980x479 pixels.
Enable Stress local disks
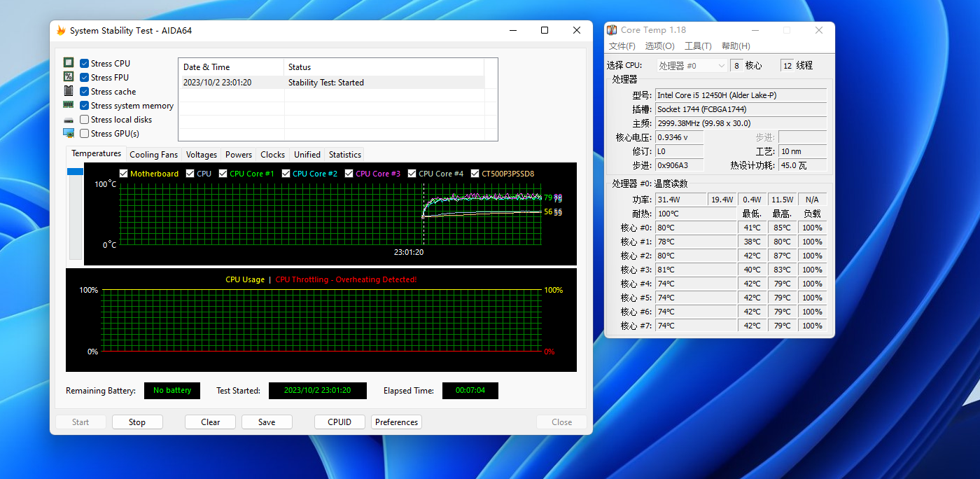tap(84, 120)
